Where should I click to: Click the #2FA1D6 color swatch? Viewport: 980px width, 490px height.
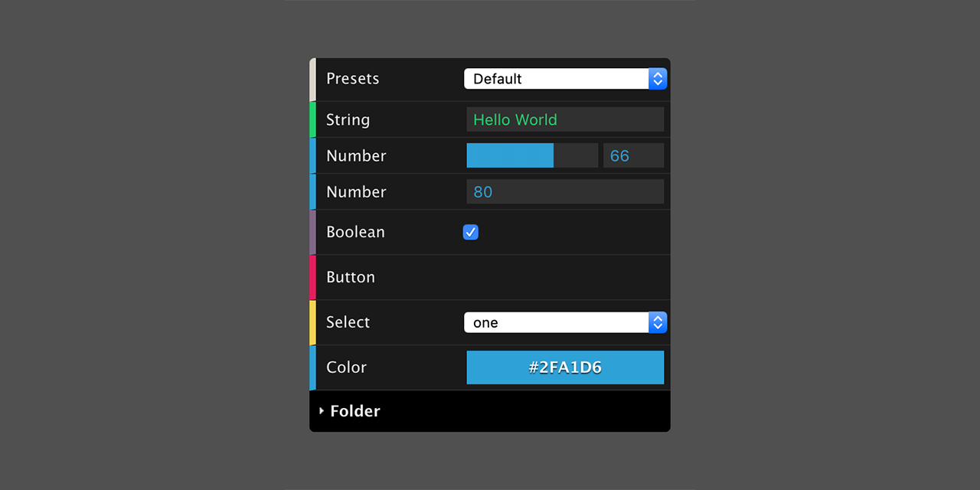pyautogui.click(x=565, y=367)
